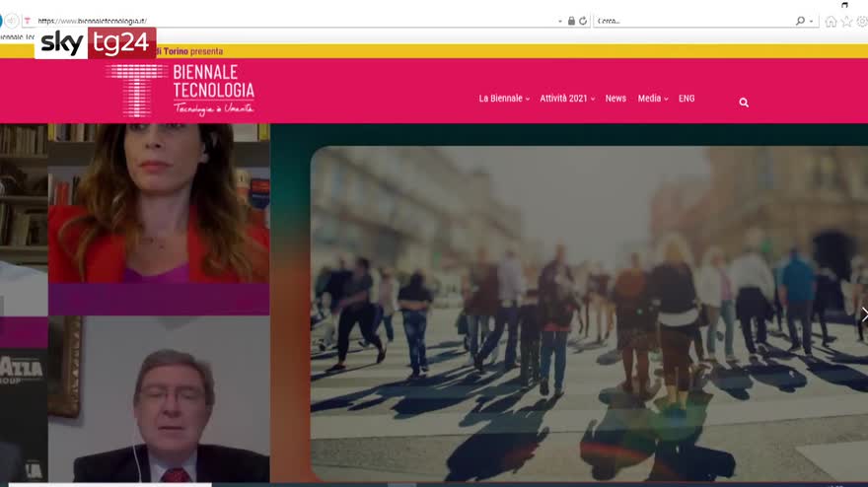This screenshot has height=487, width=868.
Task: Click the browser refresh icon
Action: click(583, 21)
